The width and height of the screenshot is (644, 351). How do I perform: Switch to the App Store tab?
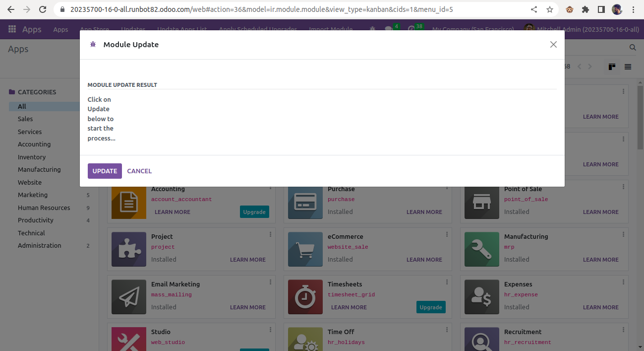(x=94, y=29)
